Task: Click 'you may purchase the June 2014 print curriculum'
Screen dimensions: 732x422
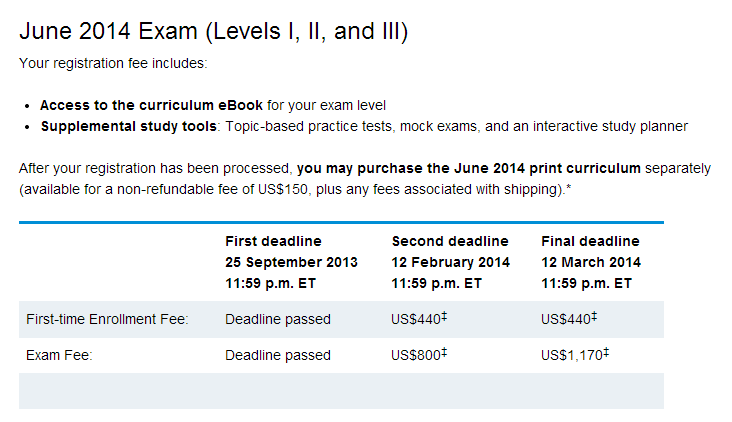Action: click(469, 168)
